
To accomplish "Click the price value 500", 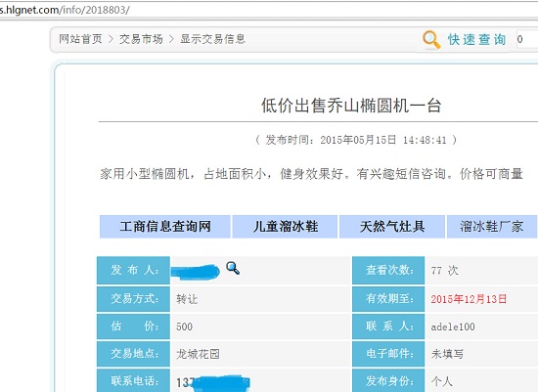I will pos(184,327).
